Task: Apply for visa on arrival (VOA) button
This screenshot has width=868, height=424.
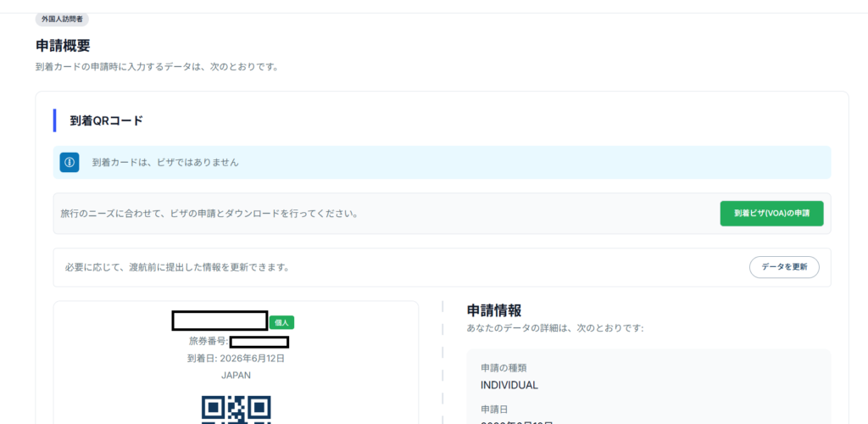Action: pyautogui.click(x=771, y=214)
